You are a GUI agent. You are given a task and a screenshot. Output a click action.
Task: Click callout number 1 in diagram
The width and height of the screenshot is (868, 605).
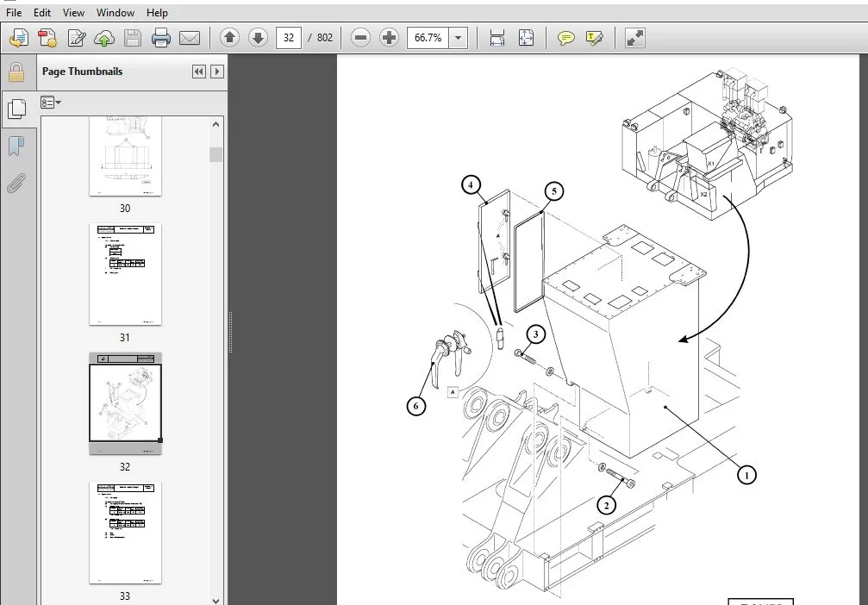coord(746,475)
